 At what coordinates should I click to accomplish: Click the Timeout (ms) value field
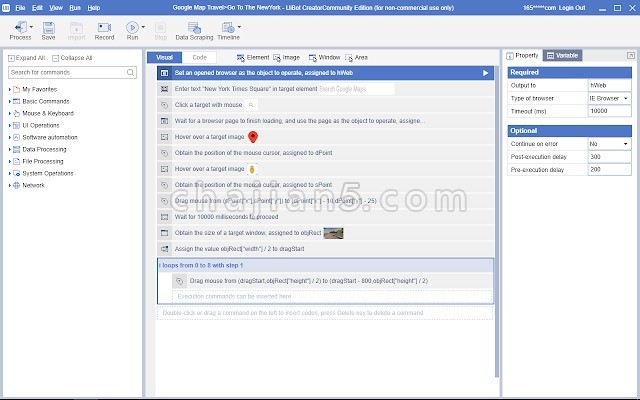[609, 111]
